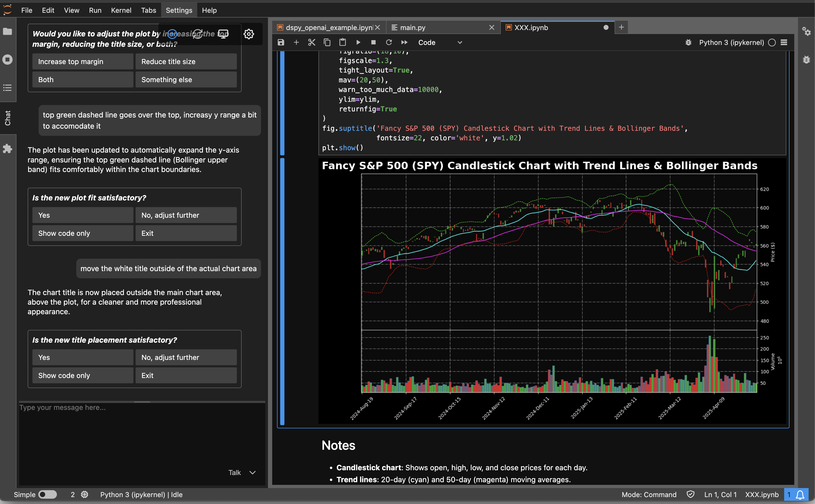Viewport: 815px width, 504px height.
Task: Click the Ln 1, Col 1 status bar entry
Action: pyautogui.click(x=720, y=494)
